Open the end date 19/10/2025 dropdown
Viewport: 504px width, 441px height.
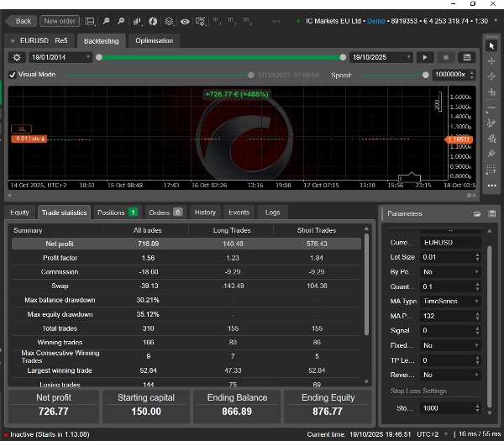coord(381,57)
